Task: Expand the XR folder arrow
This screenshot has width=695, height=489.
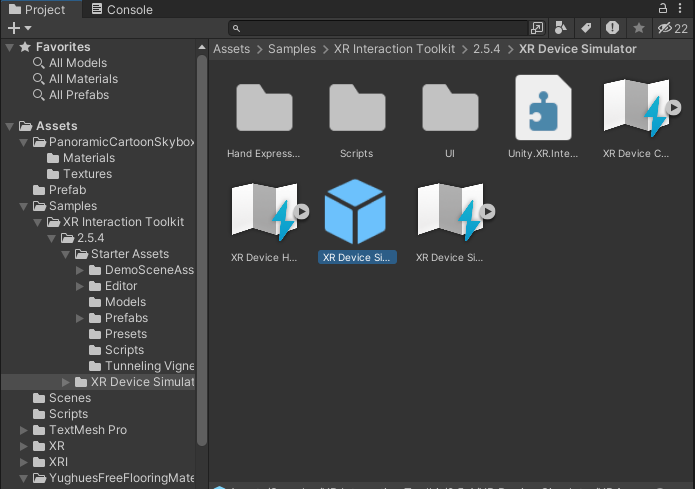Action: click(24, 446)
